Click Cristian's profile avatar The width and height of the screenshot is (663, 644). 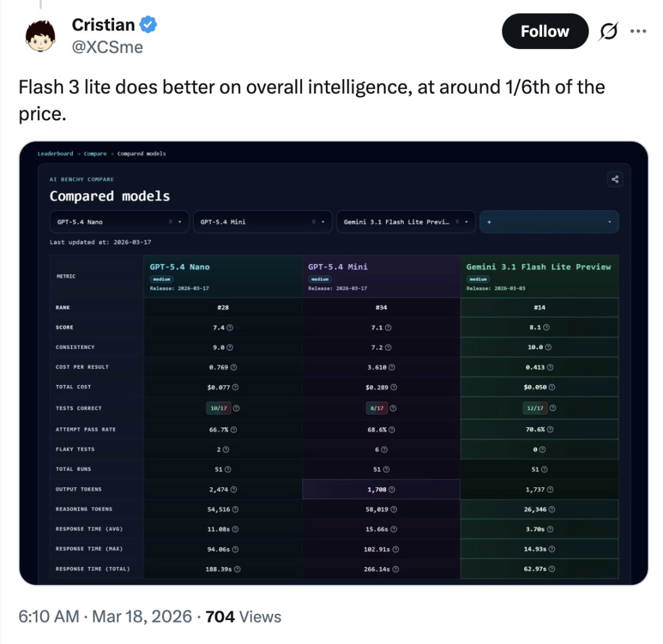pos(41,36)
